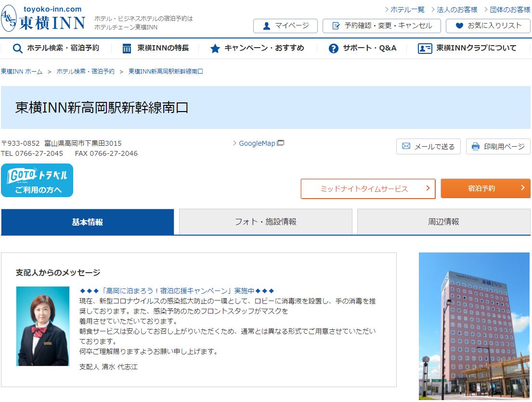Click the Toyoko INN 4&5 logo
532x402 pixels.
pos(43,19)
